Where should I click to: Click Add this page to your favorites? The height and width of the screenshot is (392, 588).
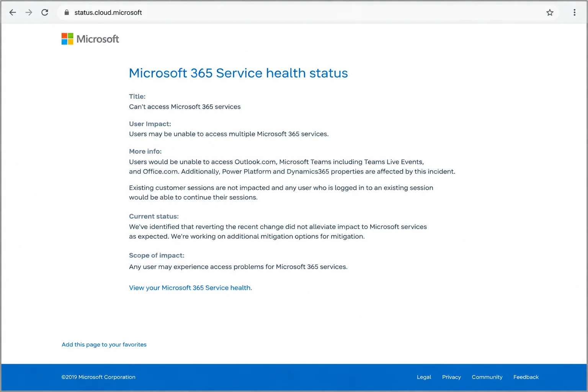[104, 345]
